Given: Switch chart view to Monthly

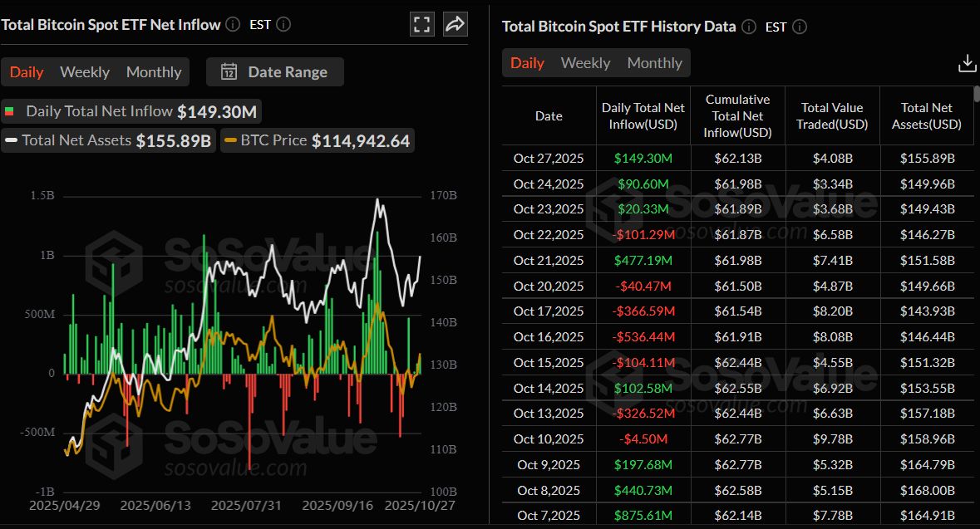Looking at the screenshot, I should (154, 72).
